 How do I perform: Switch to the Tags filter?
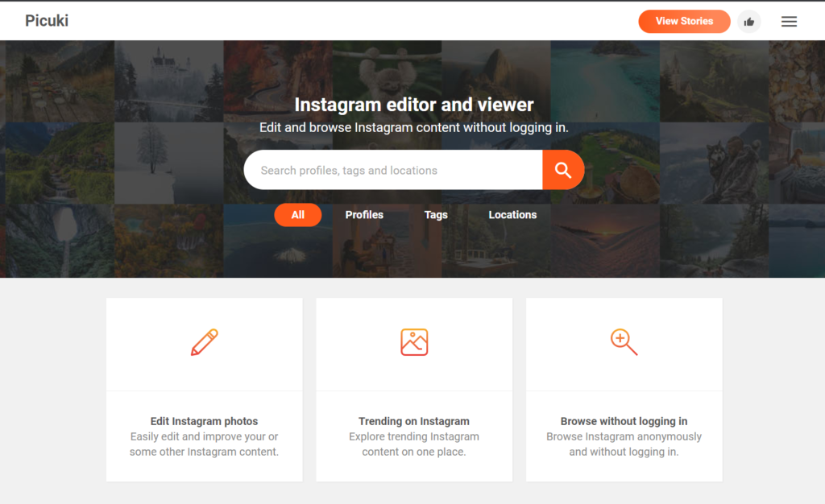coord(436,215)
